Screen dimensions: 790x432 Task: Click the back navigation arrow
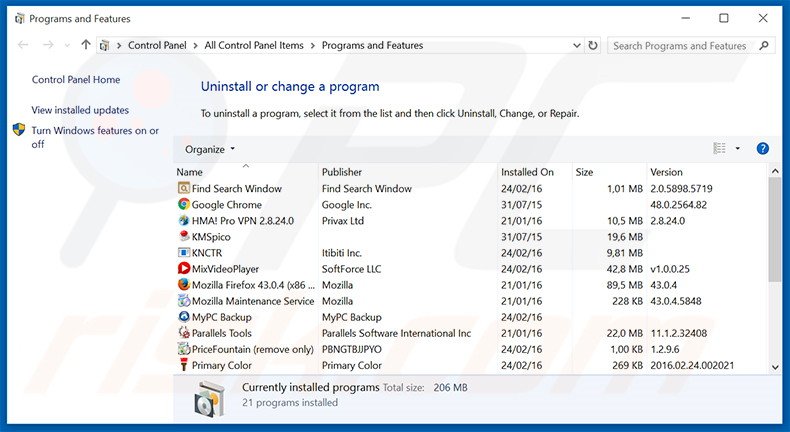(23, 45)
